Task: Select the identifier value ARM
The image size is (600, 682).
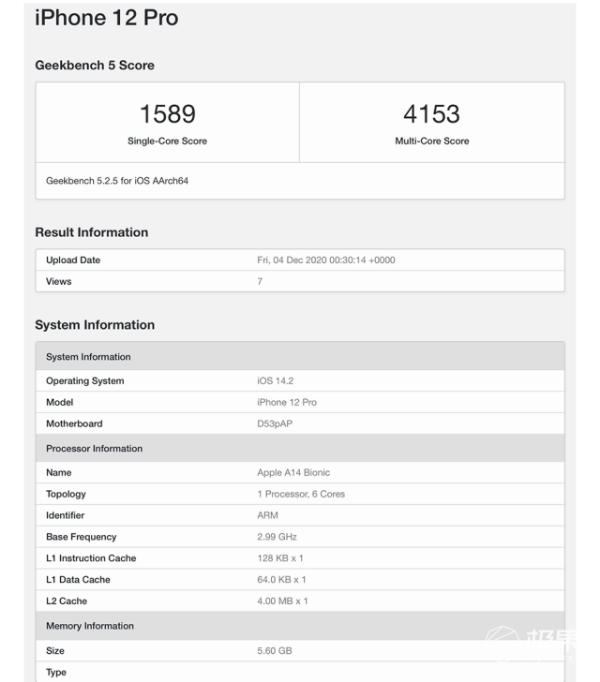Action: tap(268, 515)
